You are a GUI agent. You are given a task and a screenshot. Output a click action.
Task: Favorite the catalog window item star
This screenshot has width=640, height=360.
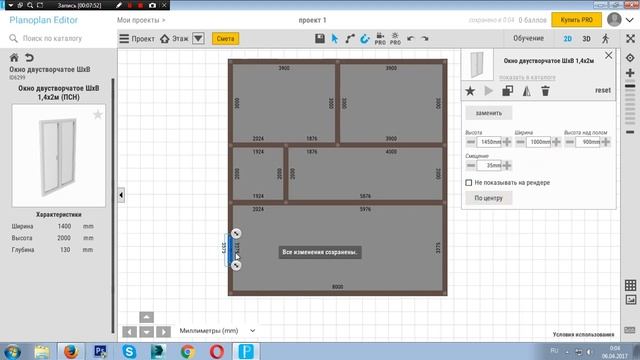pyautogui.click(x=98, y=114)
